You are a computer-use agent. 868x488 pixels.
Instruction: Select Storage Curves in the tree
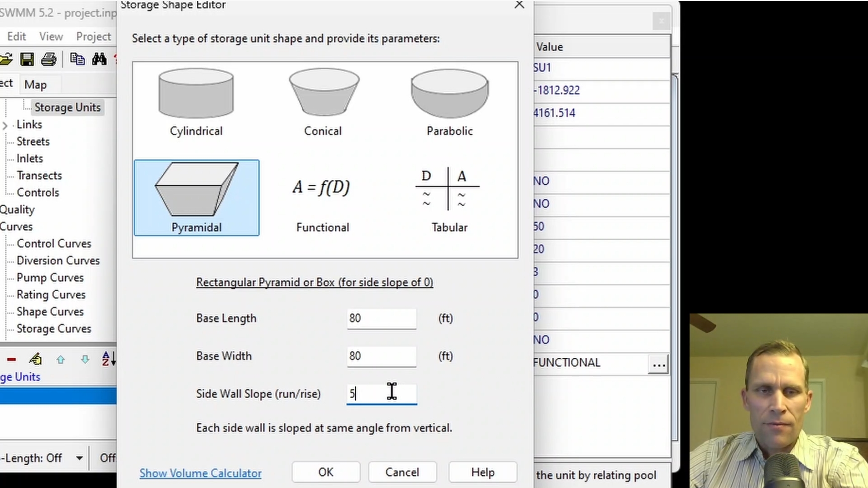pos(54,328)
